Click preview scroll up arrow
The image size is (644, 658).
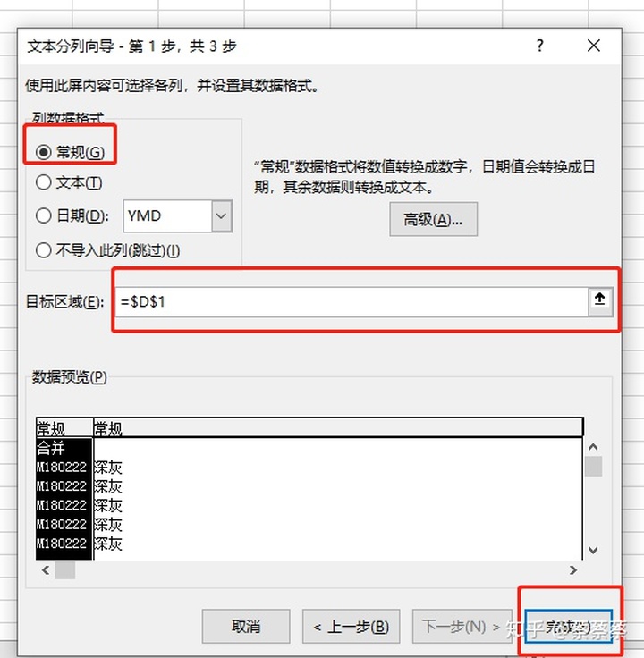click(593, 447)
